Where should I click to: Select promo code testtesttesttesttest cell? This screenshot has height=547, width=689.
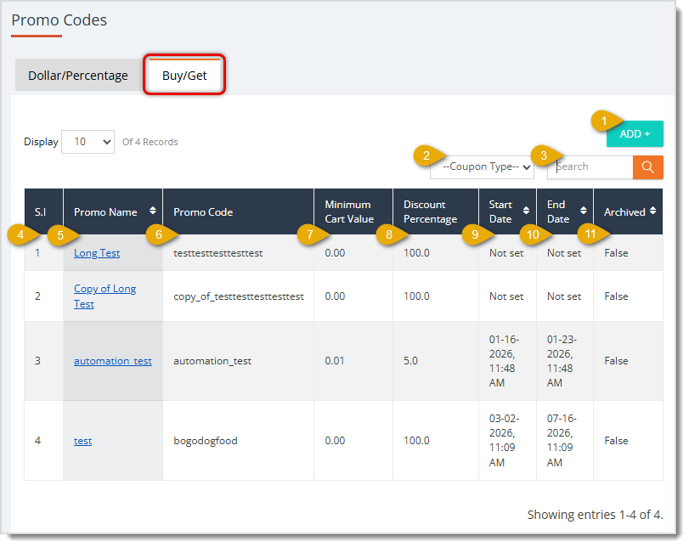point(218,253)
